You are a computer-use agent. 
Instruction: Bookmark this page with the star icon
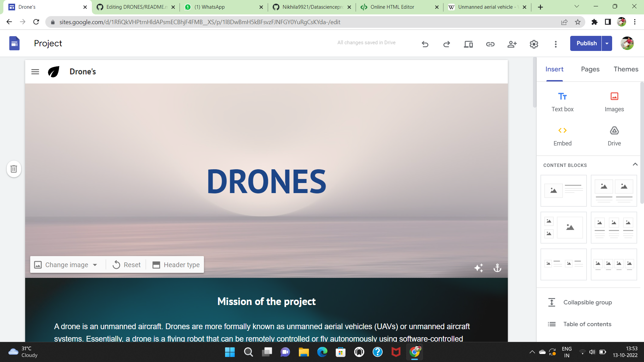coord(578,22)
